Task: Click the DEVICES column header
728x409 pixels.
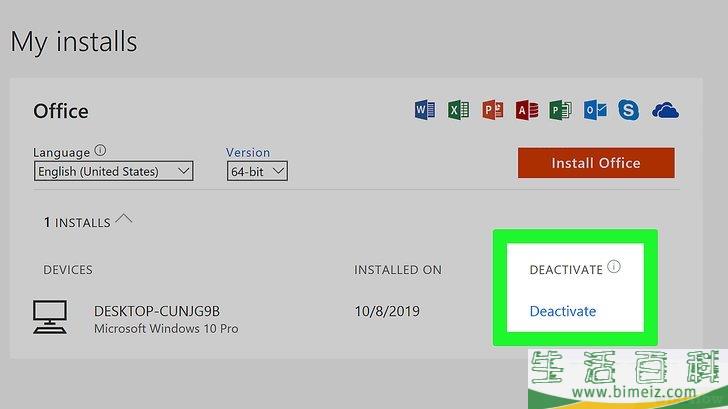Action: pos(68,270)
